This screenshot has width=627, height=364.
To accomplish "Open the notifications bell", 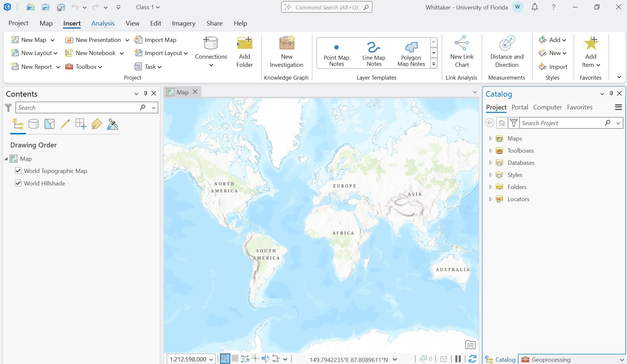I will [x=535, y=7].
